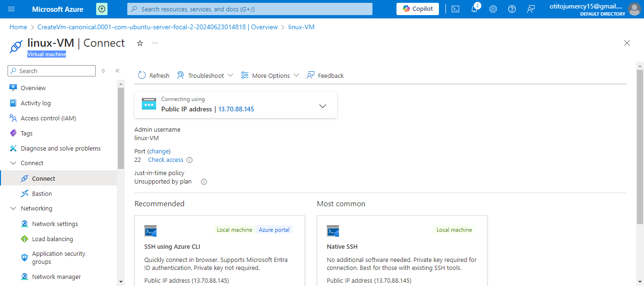This screenshot has width=644, height=286.
Task: Click the port change link
Action: click(159, 151)
